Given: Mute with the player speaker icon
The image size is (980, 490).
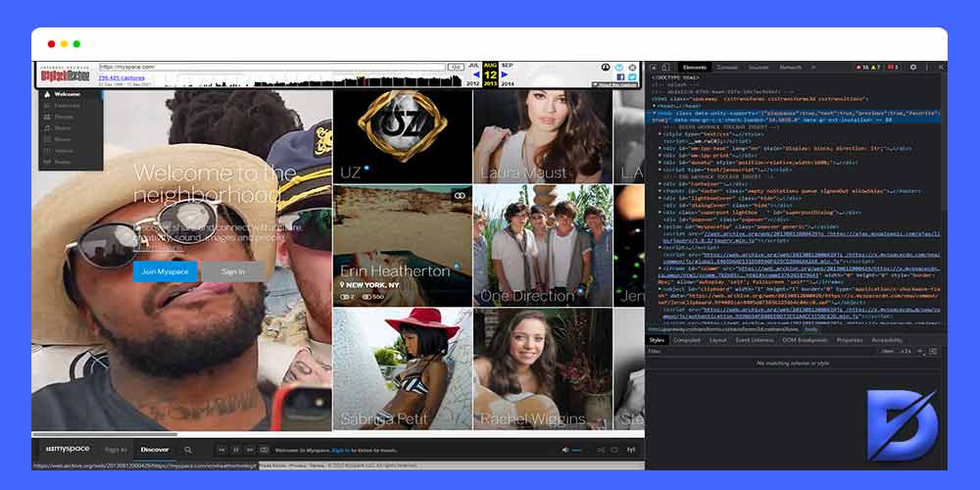Looking at the screenshot, I should 565,450.
